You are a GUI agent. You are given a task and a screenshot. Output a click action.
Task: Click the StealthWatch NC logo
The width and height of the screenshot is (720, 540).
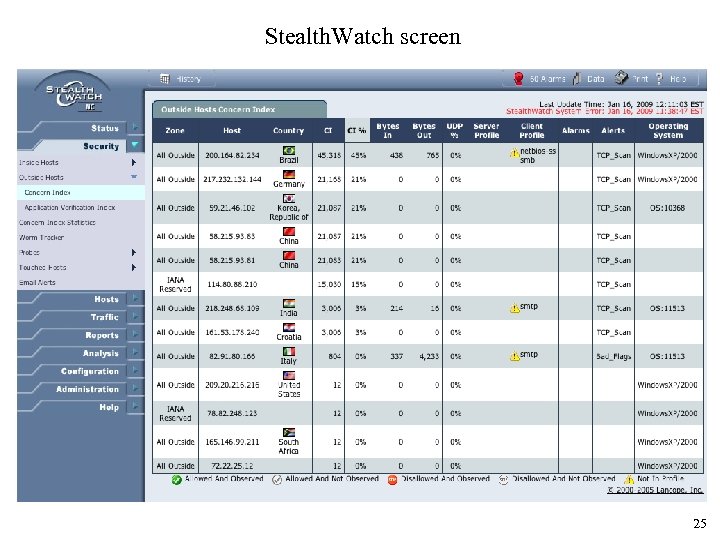(74, 96)
